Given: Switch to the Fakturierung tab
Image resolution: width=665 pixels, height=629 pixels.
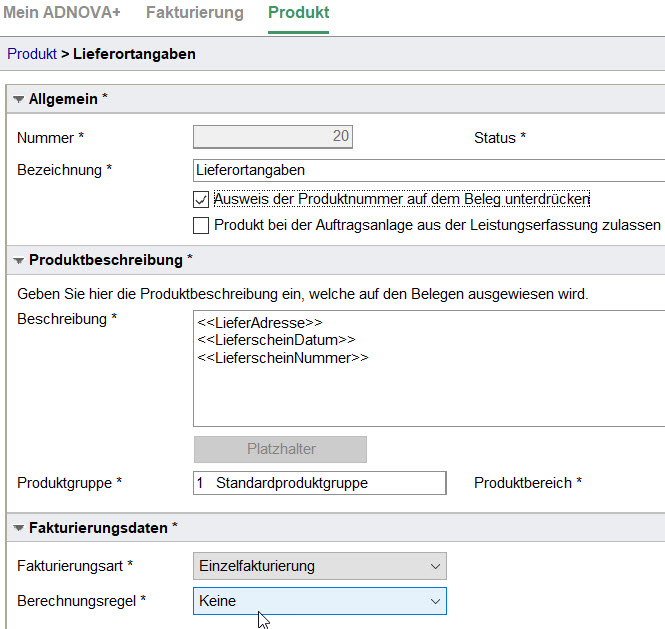Looking at the screenshot, I should coord(195,12).
